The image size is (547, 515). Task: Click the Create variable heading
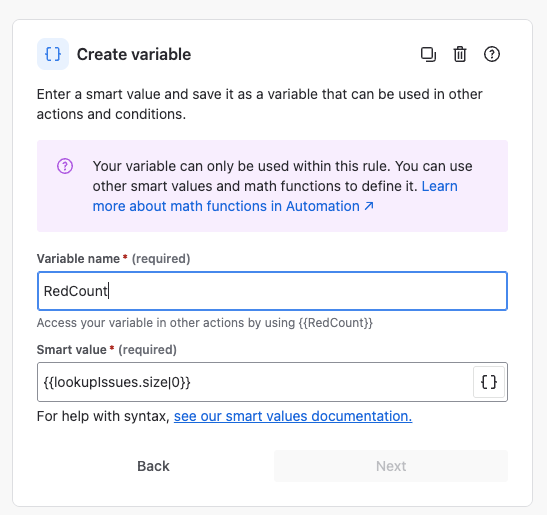tap(134, 54)
